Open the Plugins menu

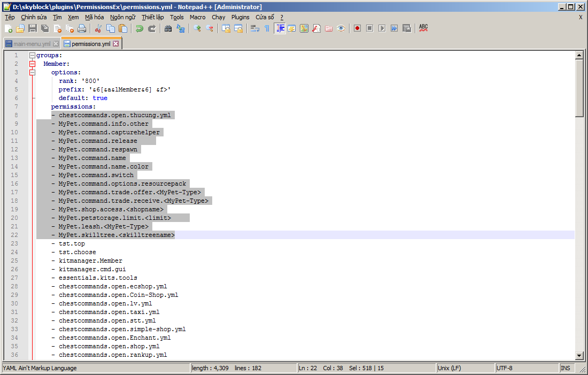click(x=240, y=17)
